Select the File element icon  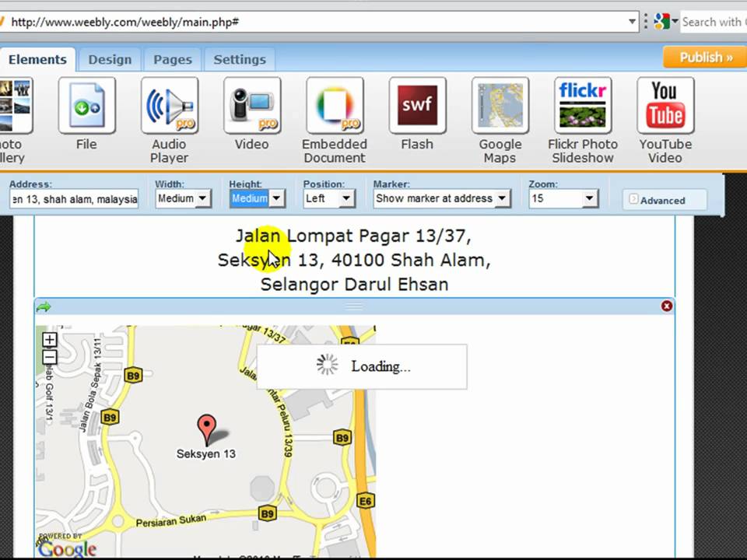(86, 105)
